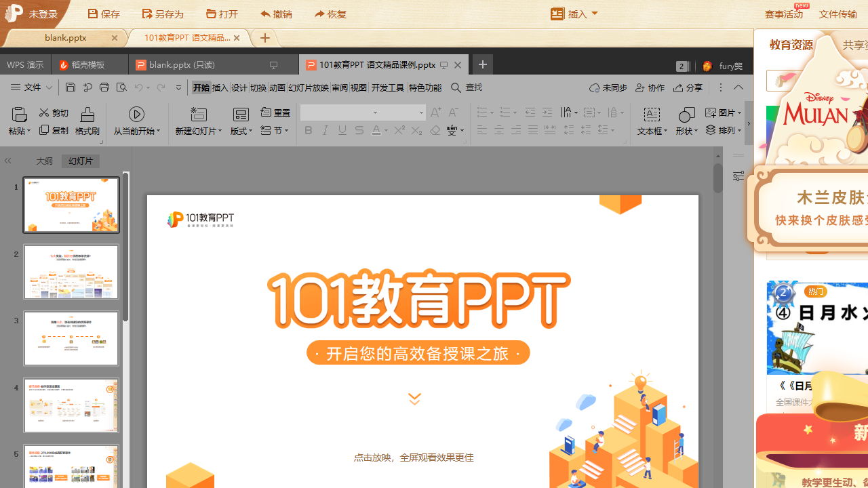868x488 pixels.
Task: Switch to the 设计 ribbon tab
Action: click(x=239, y=87)
